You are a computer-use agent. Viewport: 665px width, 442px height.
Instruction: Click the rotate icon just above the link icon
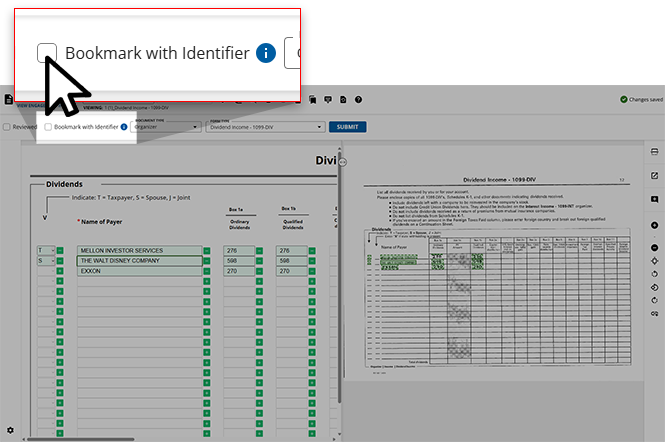point(654,300)
